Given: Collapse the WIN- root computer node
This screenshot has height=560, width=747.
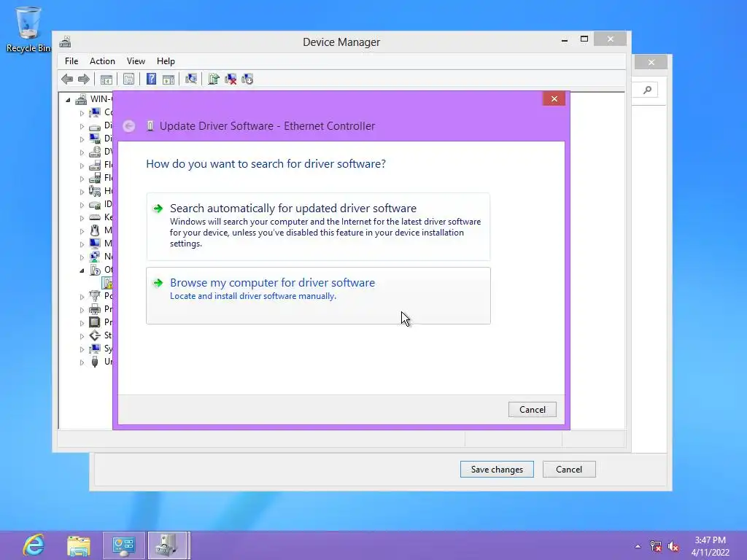Looking at the screenshot, I should (68, 99).
